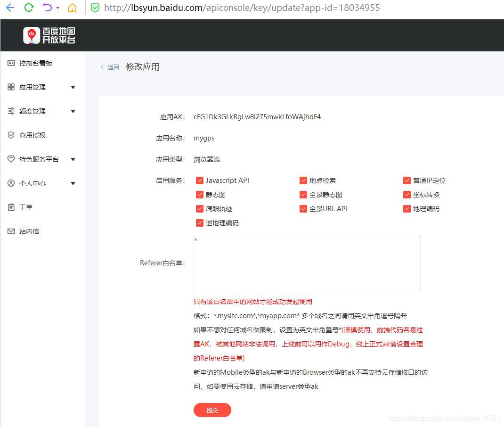Click the browser back arrow
The height and width of the screenshot is (427, 504).
click(10, 8)
